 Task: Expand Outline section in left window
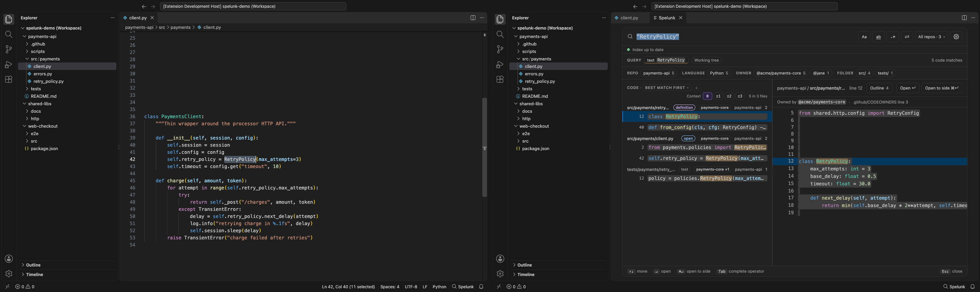click(34, 265)
